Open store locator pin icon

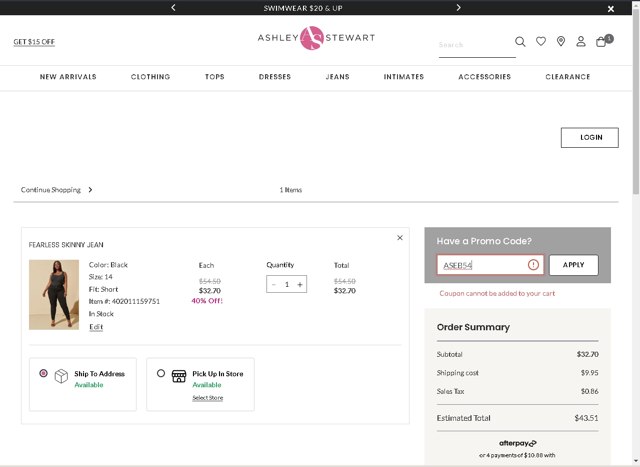pyautogui.click(x=561, y=41)
